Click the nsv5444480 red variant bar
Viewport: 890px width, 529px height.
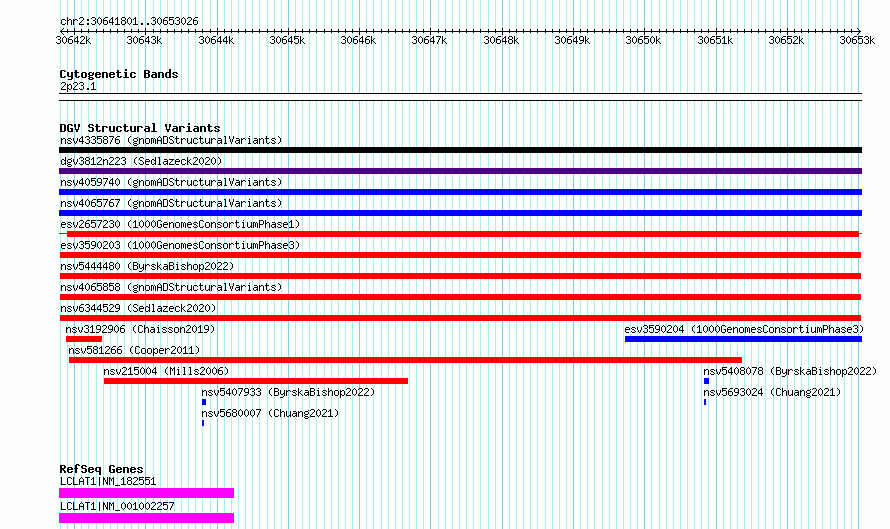pos(460,276)
